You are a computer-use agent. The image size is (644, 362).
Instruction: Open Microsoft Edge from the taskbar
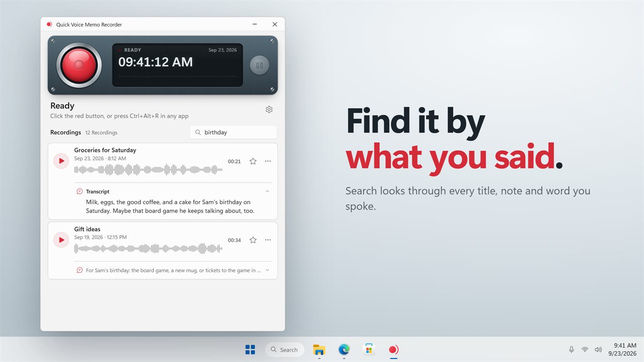344,349
